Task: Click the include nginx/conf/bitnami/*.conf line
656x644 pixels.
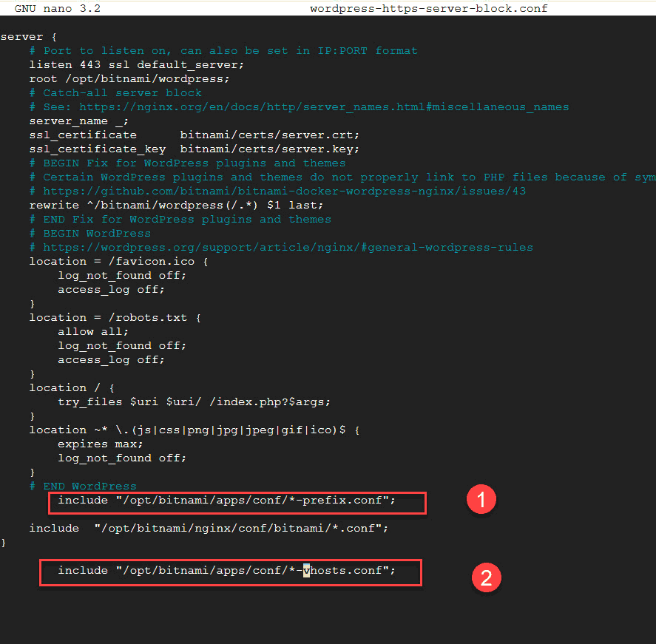Action: tap(209, 529)
